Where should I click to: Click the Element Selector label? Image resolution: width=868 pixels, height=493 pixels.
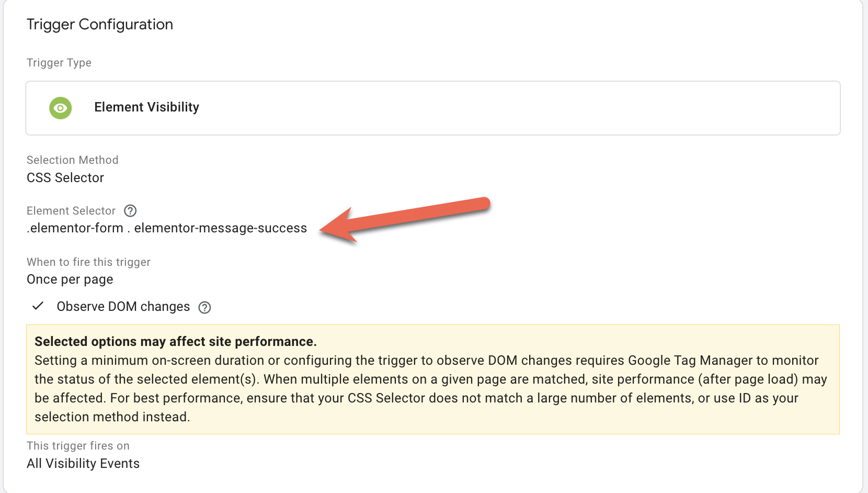(71, 211)
